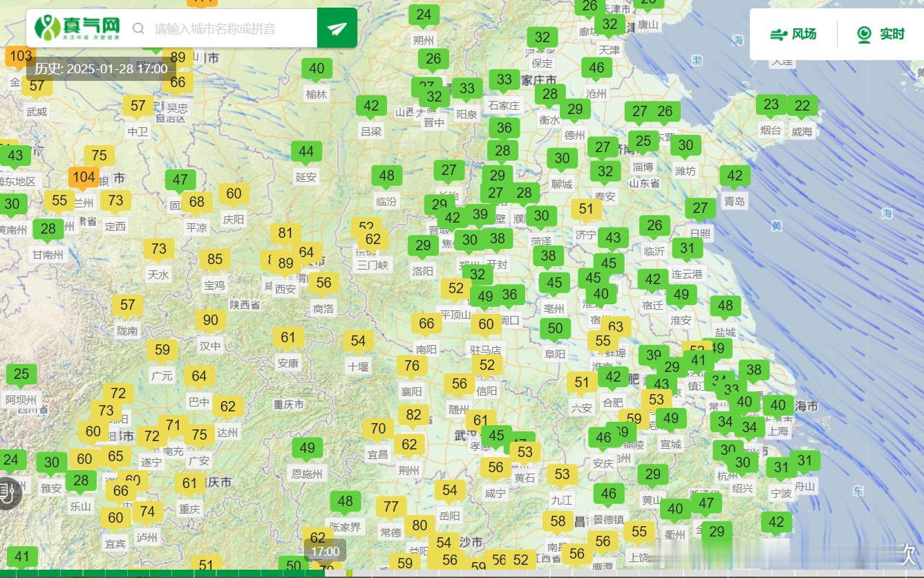This screenshot has width=924, height=578.
Task: Select the AQI 26 marker for 临沂
Action: tap(654, 225)
